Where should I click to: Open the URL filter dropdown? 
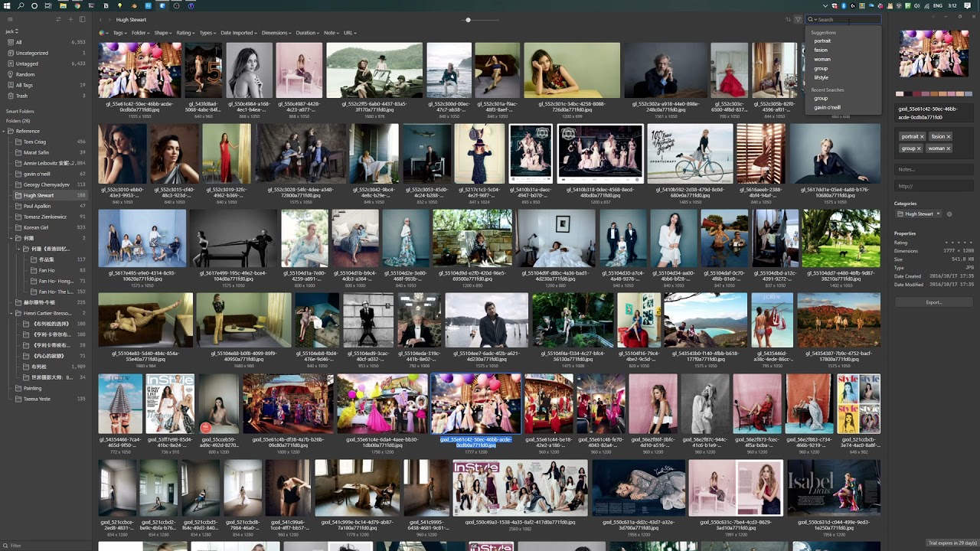click(x=350, y=33)
